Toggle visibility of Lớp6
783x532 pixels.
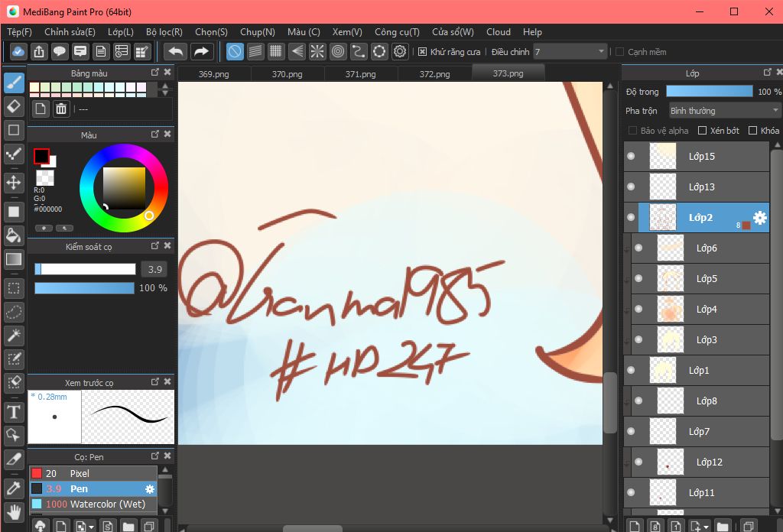click(x=638, y=248)
